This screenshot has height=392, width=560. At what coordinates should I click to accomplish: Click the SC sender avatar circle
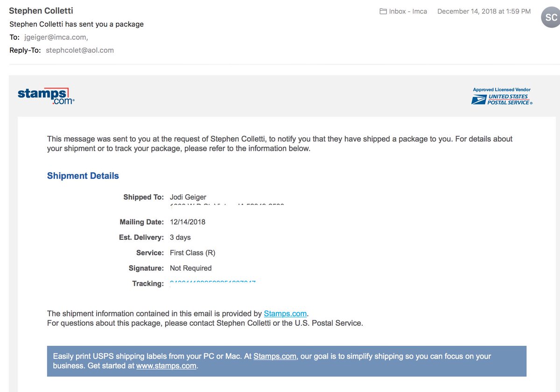coord(551,17)
